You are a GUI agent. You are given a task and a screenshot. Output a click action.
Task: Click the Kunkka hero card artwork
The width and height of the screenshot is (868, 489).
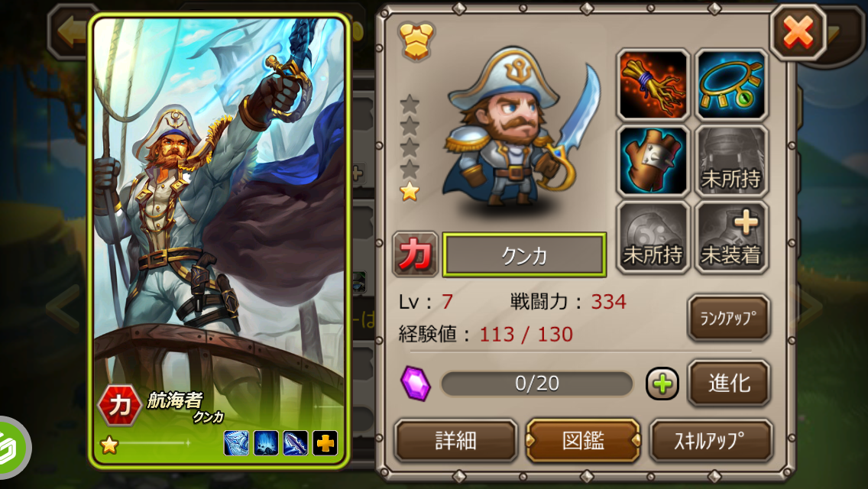(219, 241)
